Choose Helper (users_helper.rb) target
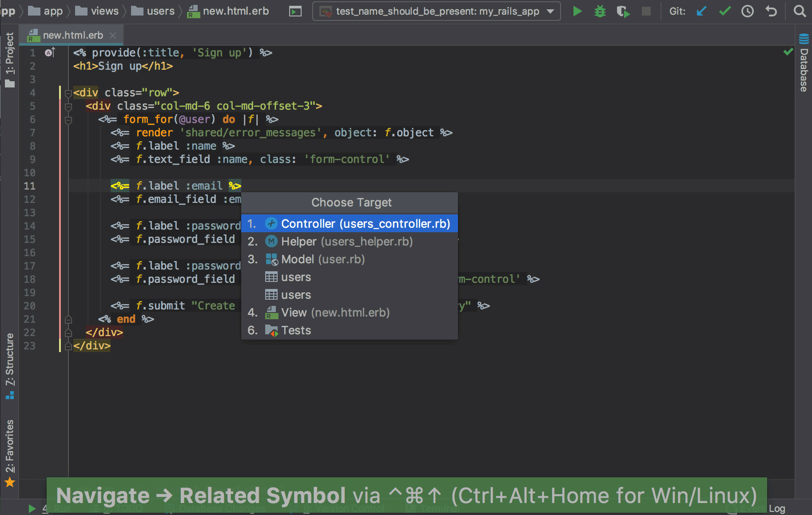Image resolution: width=812 pixels, height=515 pixels. (x=350, y=242)
